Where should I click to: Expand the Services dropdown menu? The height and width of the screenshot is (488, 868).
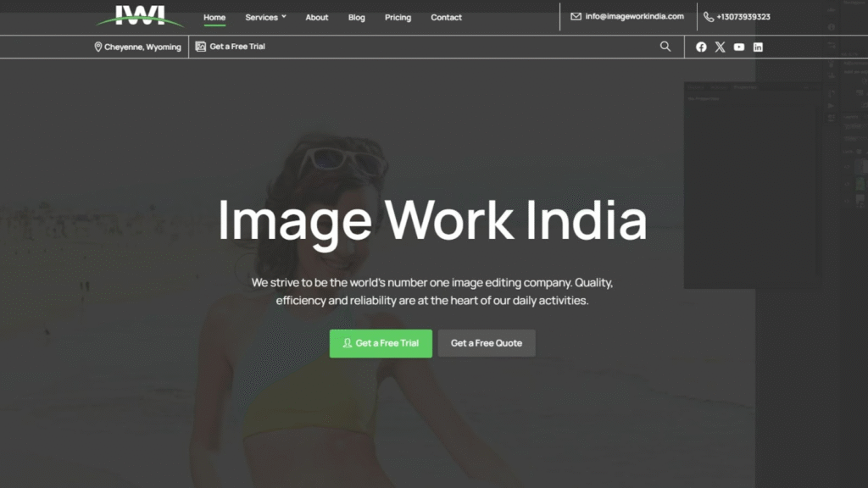(x=265, y=17)
